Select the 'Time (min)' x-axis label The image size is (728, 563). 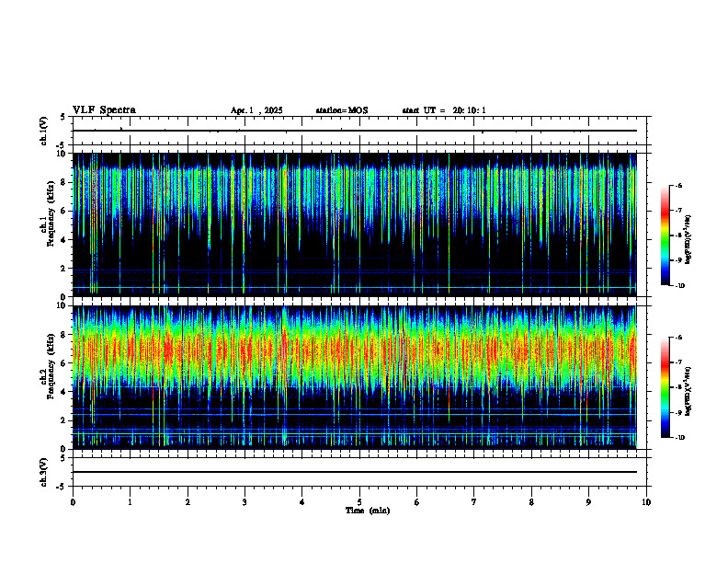[x=368, y=511]
